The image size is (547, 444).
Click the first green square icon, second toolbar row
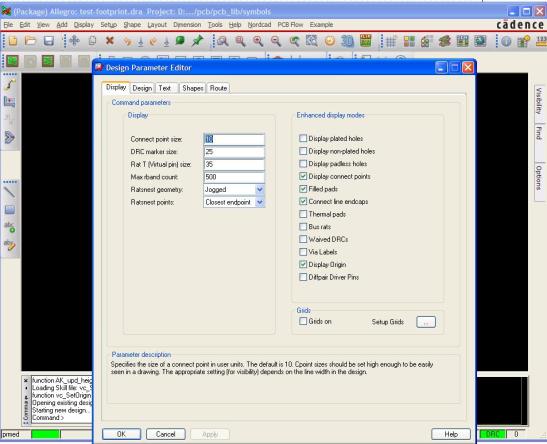tap(13, 61)
